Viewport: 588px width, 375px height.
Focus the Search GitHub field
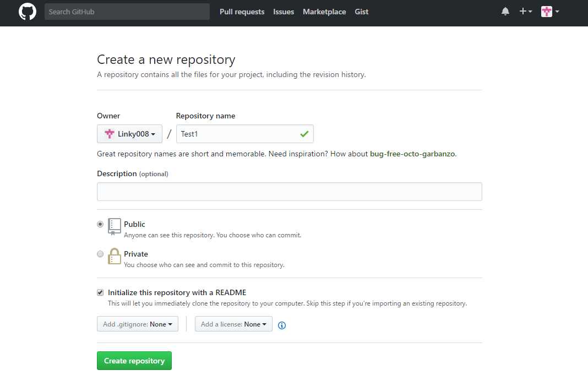coord(127,12)
